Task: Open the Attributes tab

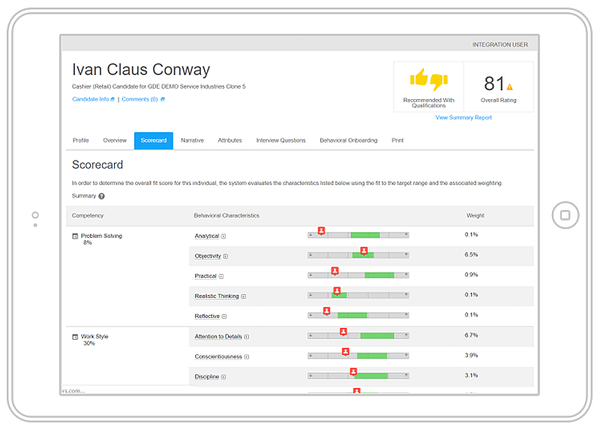Action: pyautogui.click(x=230, y=140)
